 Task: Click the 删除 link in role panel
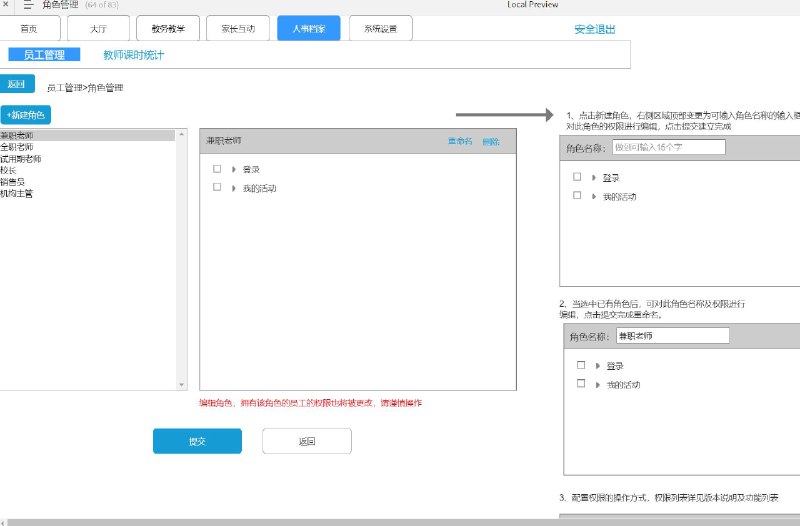[x=491, y=142]
